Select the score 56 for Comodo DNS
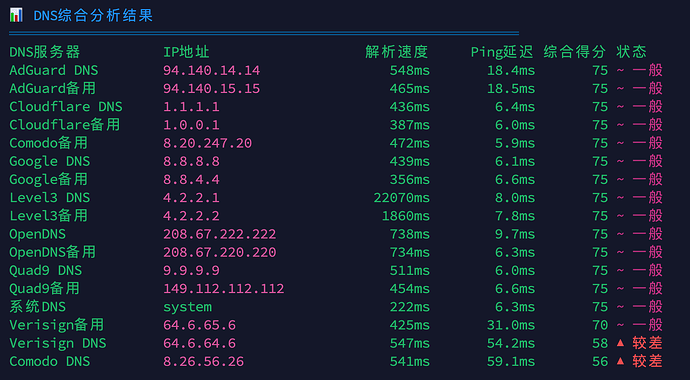Image resolution: width=690 pixels, height=380 pixels. (x=600, y=362)
